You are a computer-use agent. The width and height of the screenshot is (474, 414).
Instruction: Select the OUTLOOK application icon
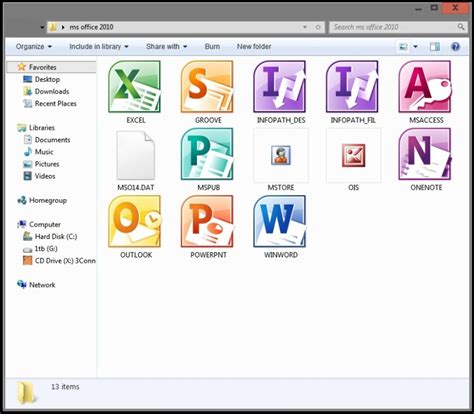click(x=135, y=221)
